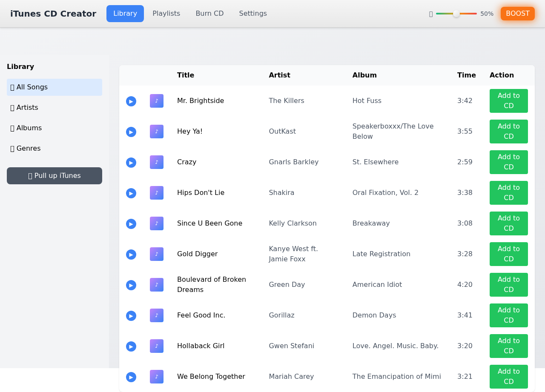Viewport: 545px width, 392px height.
Task: Click the BOOST button
Action: click(x=517, y=13)
